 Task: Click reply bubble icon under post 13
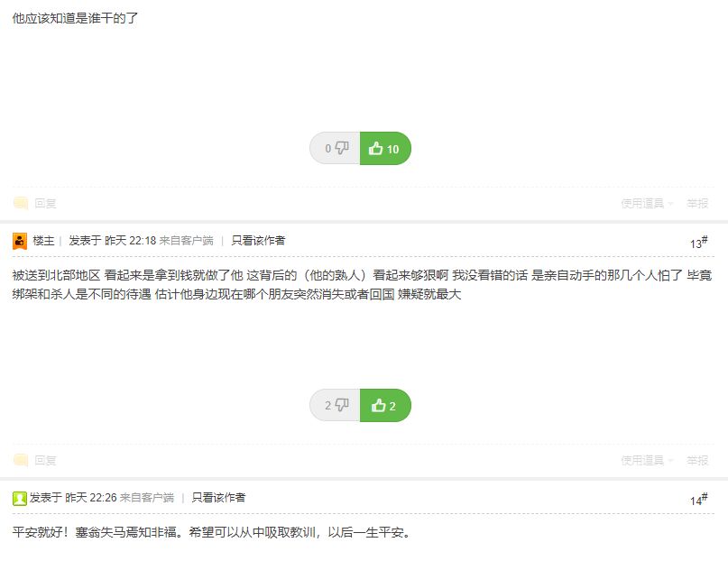[x=21, y=460]
